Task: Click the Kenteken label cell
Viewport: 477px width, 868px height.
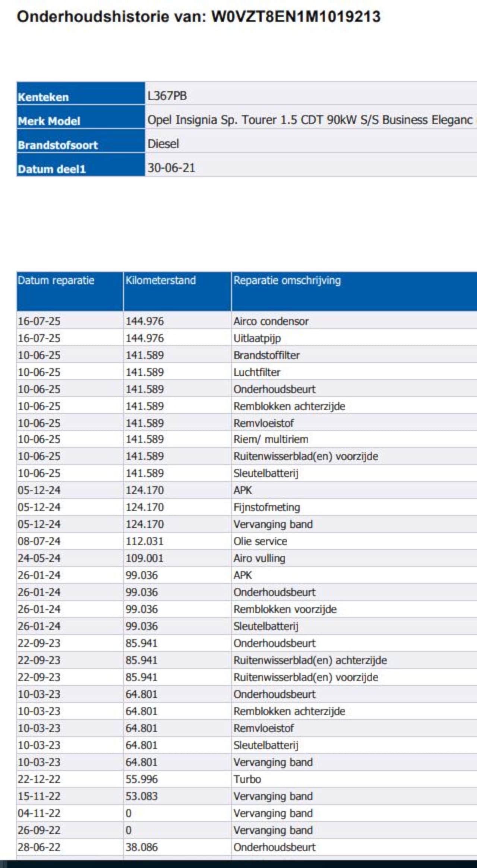Action: coord(43,97)
